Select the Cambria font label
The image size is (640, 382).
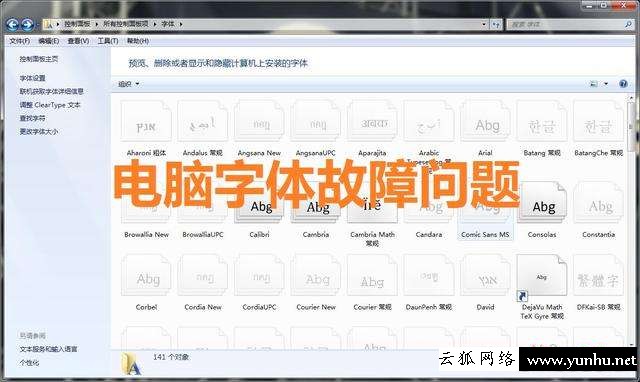coord(316,235)
